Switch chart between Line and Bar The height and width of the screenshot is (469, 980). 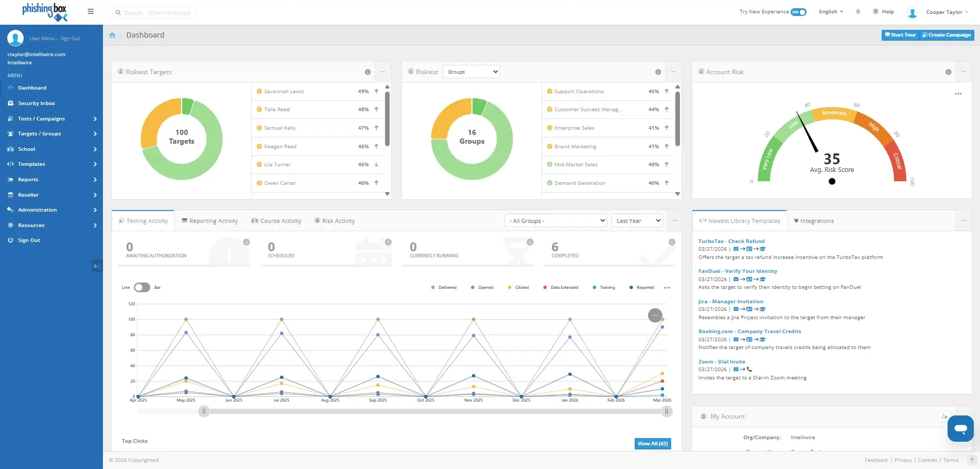pyautogui.click(x=142, y=287)
